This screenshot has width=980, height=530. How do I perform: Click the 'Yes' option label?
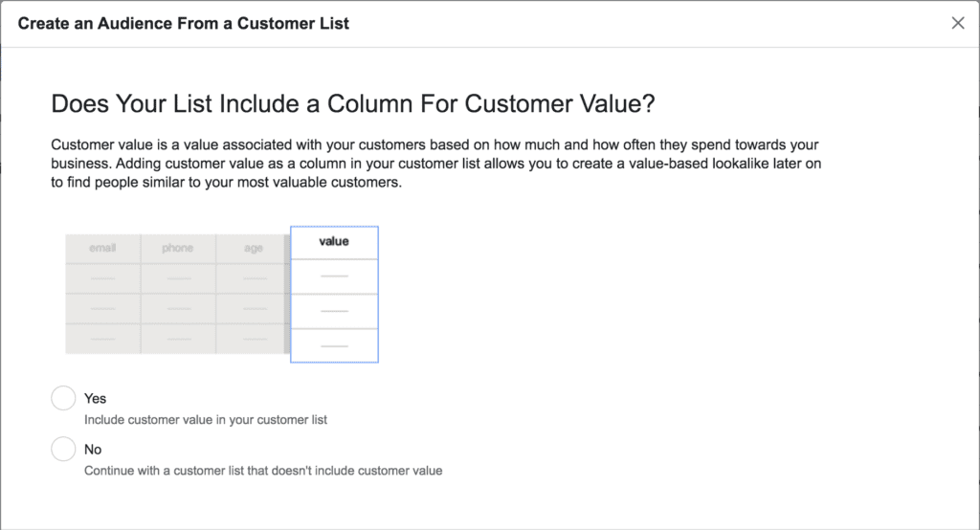pyautogui.click(x=95, y=398)
